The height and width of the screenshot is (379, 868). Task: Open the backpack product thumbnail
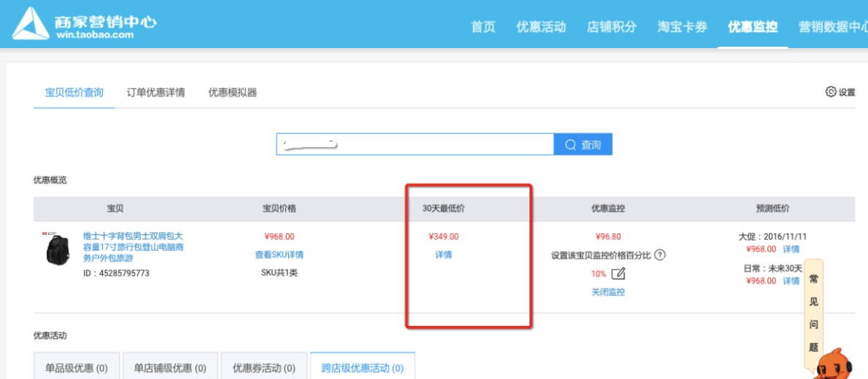[x=56, y=249]
